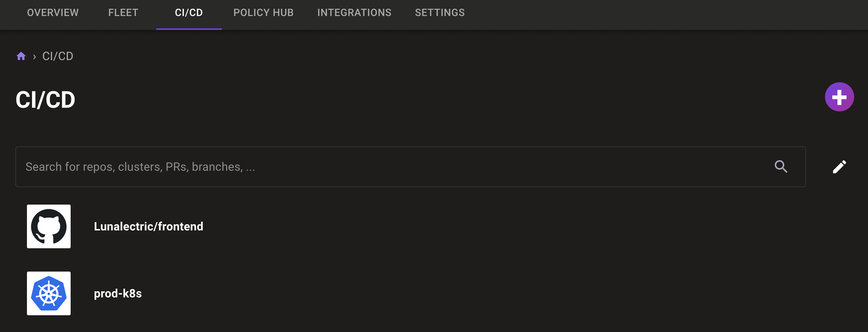Open the INTEGRATIONS tab

tap(354, 12)
